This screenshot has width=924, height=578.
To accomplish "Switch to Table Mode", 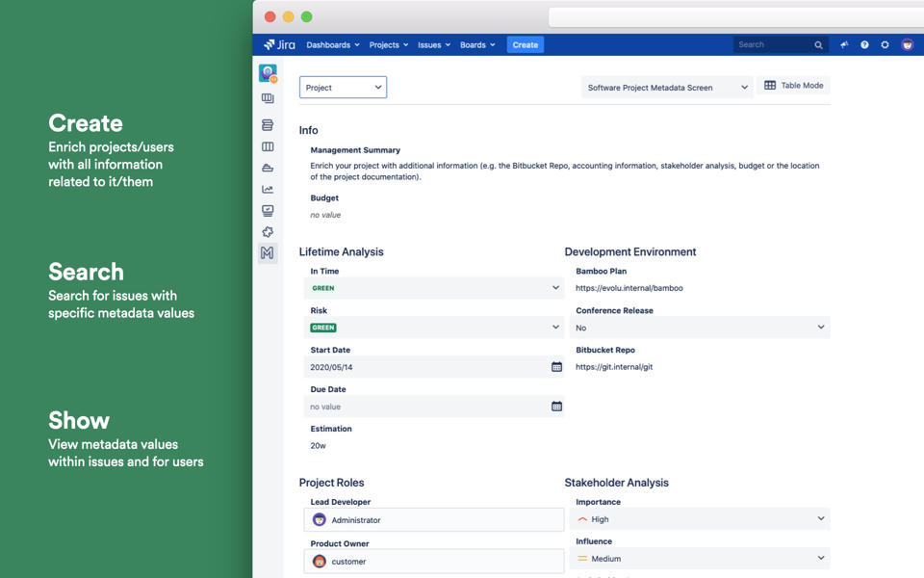I will click(x=793, y=86).
